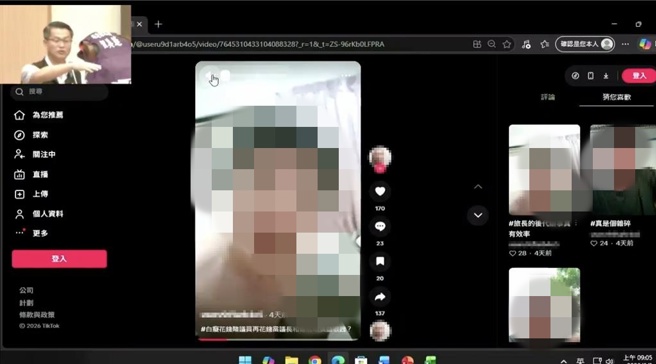Open Chrome from the taskbar
Screen dimensions: 656x364
click(315, 360)
